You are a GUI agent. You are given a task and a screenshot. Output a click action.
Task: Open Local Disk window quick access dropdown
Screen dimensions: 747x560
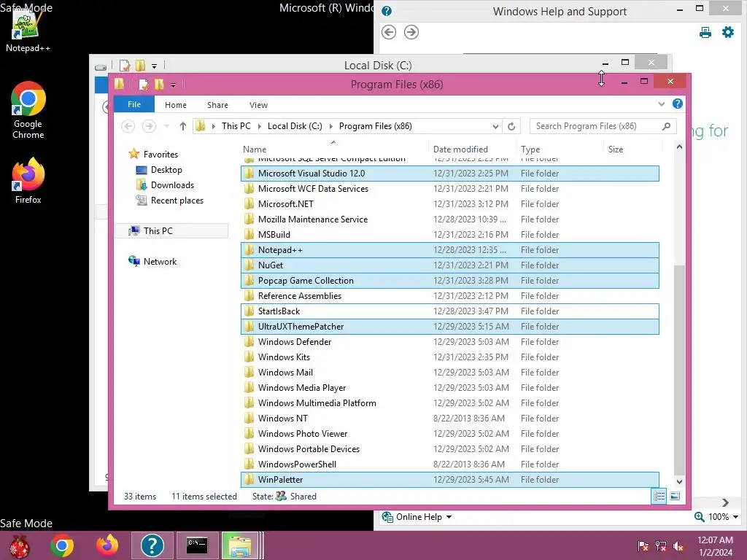154,66
